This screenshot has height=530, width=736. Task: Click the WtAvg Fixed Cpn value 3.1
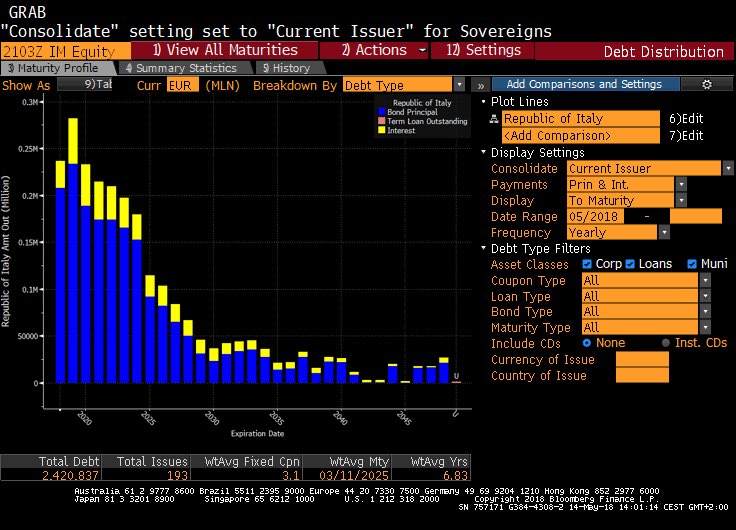click(291, 476)
